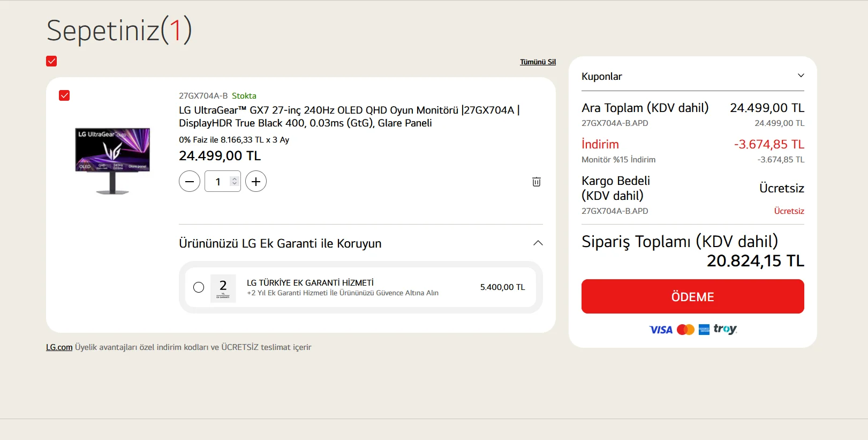868x440 pixels.
Task: Click the Monitör %15 İndirim label
Action: 618,160
